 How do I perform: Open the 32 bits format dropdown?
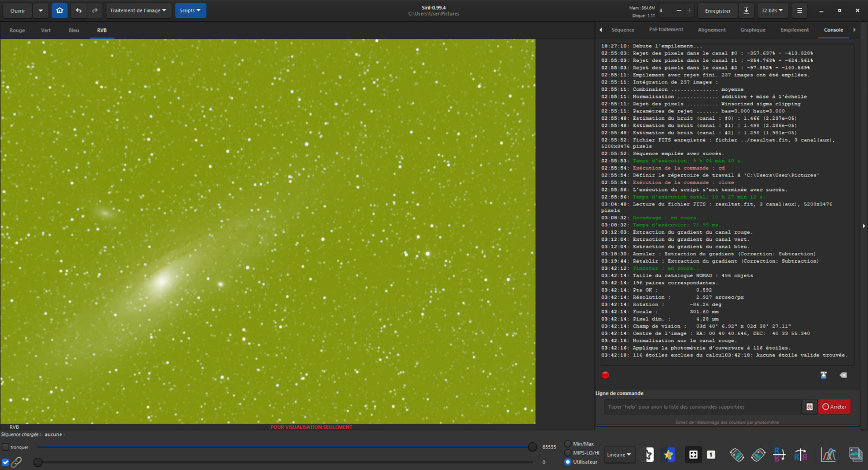[772, 10]
